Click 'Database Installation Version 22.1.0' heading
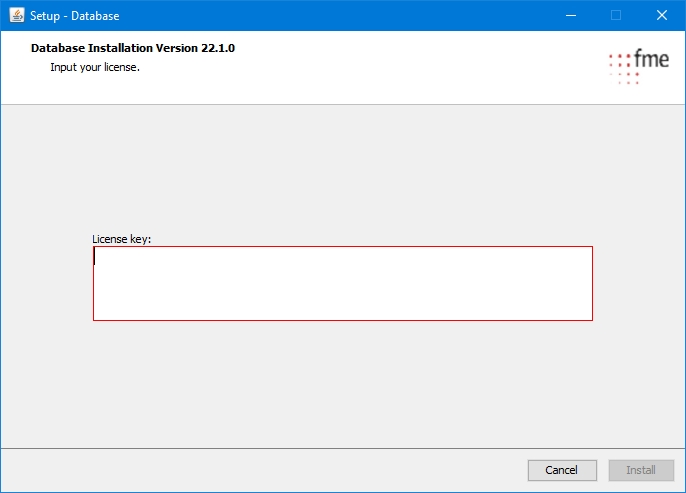The image size is (686, 493). point(133,48)
